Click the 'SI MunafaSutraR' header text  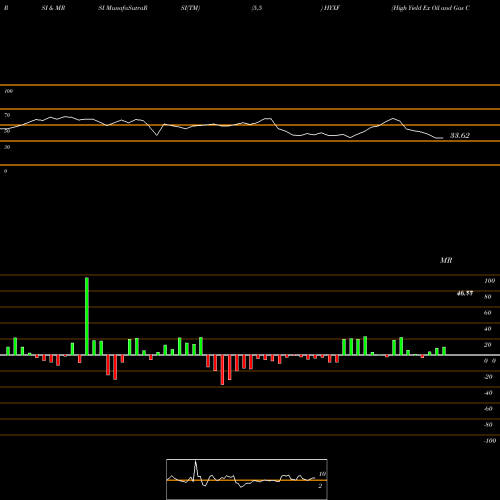pos(123,8)
